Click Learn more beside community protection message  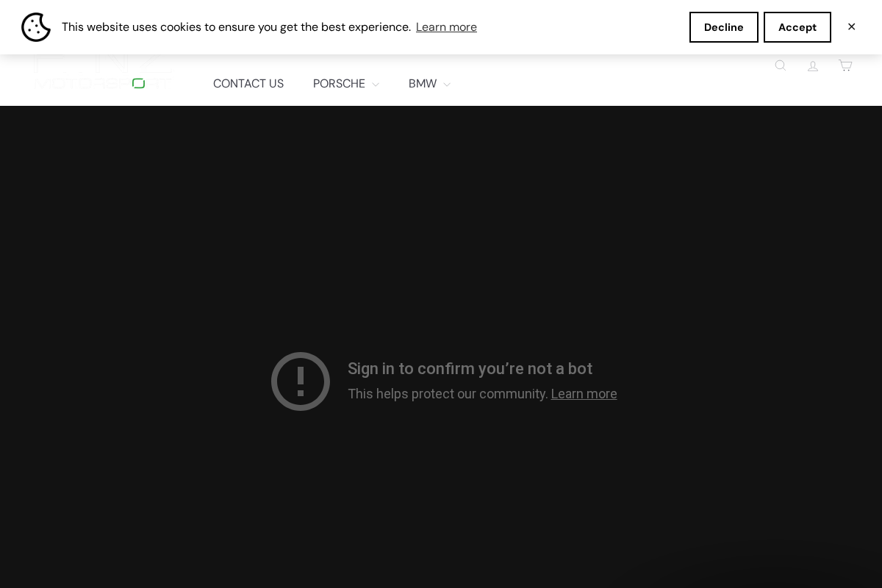tap(584, 394)
